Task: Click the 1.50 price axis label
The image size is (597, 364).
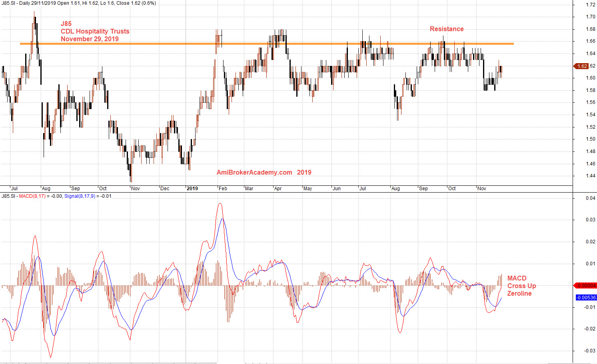Action: (x=590, y=139)
